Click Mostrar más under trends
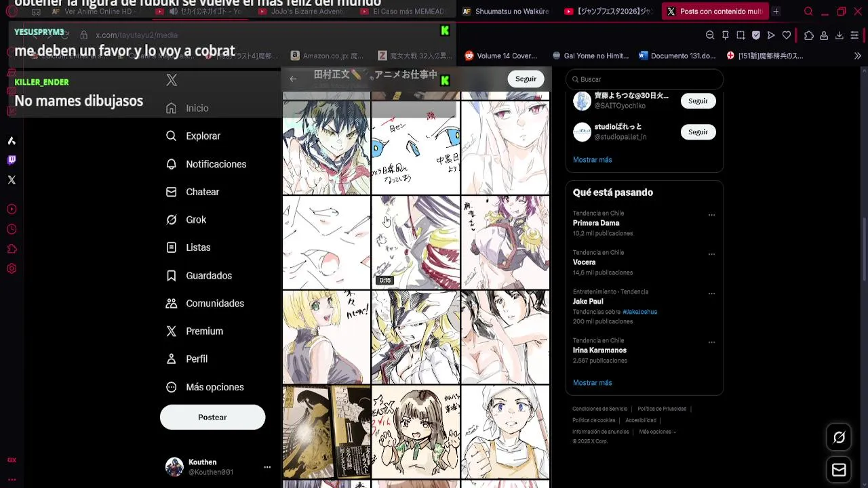Viewport: 868px width, 488px height. click(x=592, y=383)
